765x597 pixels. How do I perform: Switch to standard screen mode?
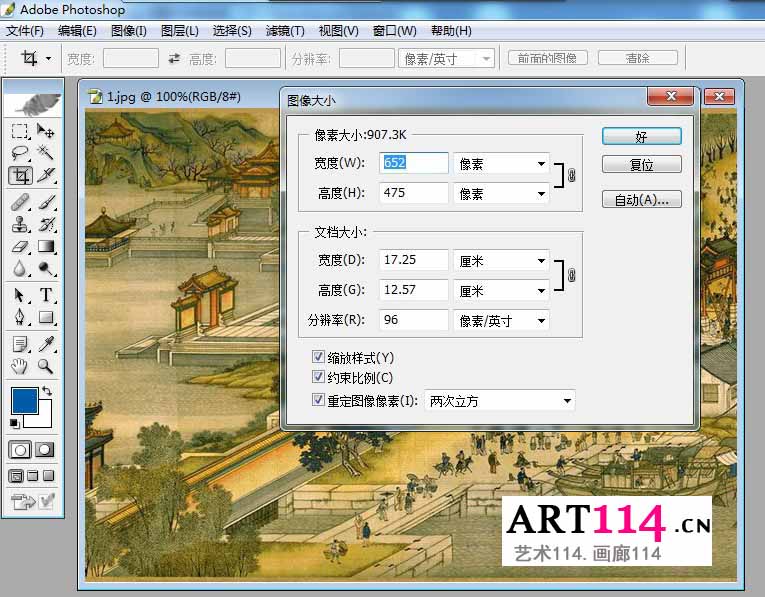(16, 476)
